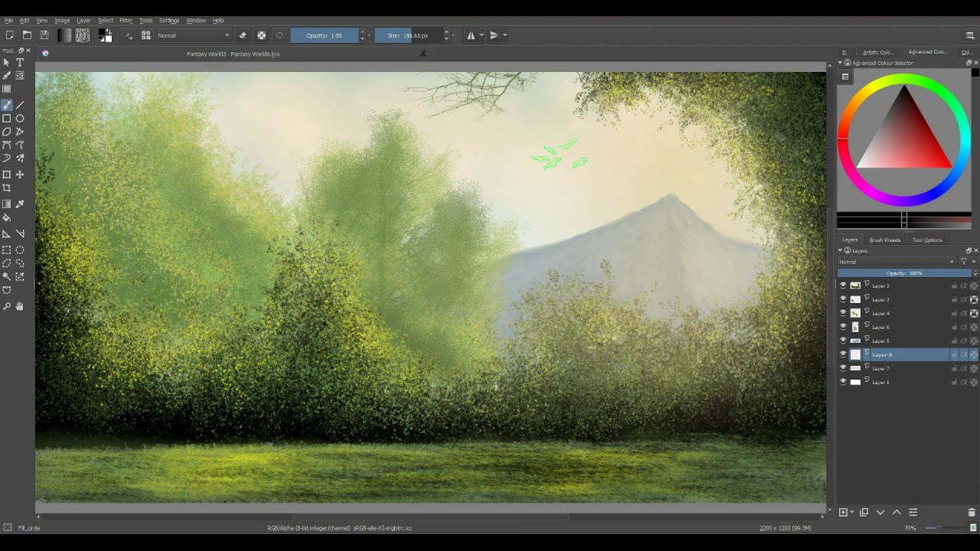
Task: Open the workspace chooser in top-right
Action: click(x=970, y=35)
